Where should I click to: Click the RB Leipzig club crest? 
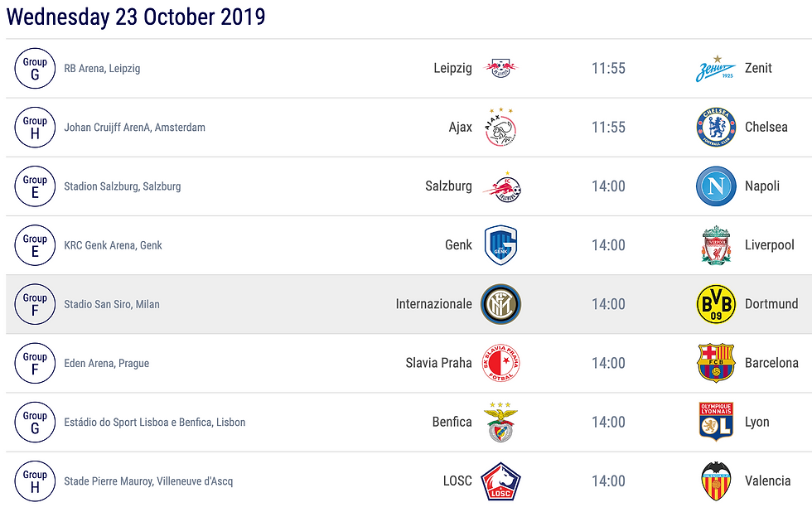click(500, 69)
